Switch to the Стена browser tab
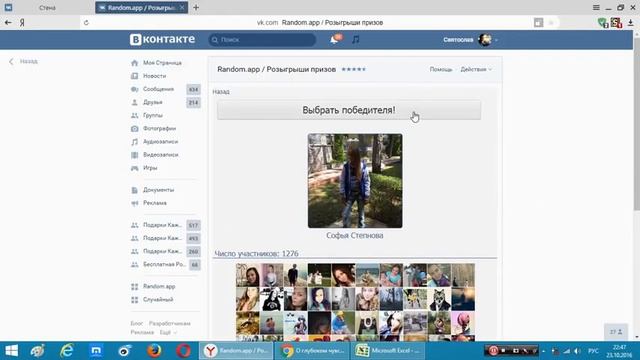 pos(47,8)
